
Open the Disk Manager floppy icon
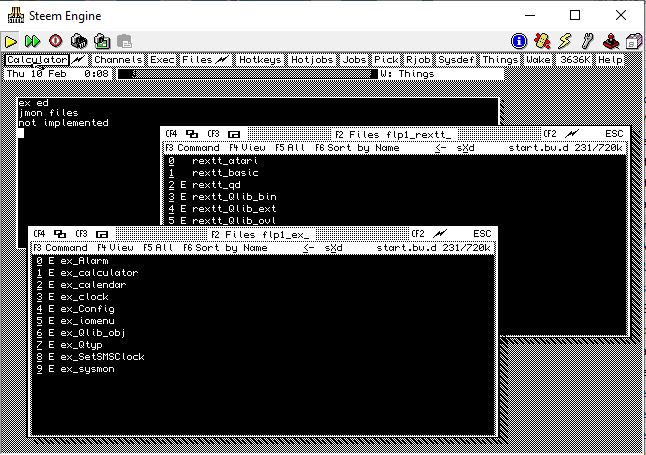pyautogui.click(x=634, y=41)
